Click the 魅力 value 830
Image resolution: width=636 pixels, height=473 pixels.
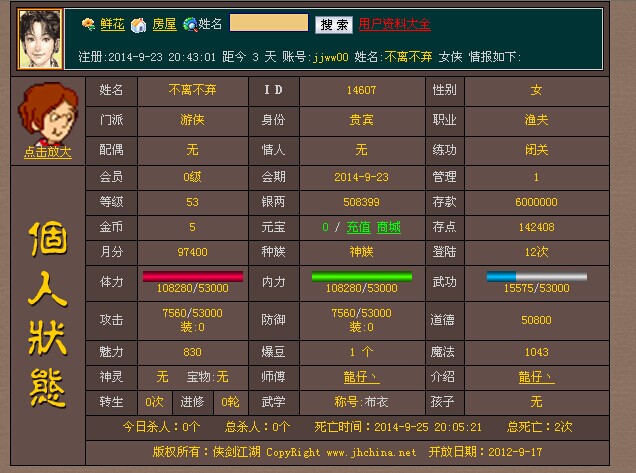192,352
